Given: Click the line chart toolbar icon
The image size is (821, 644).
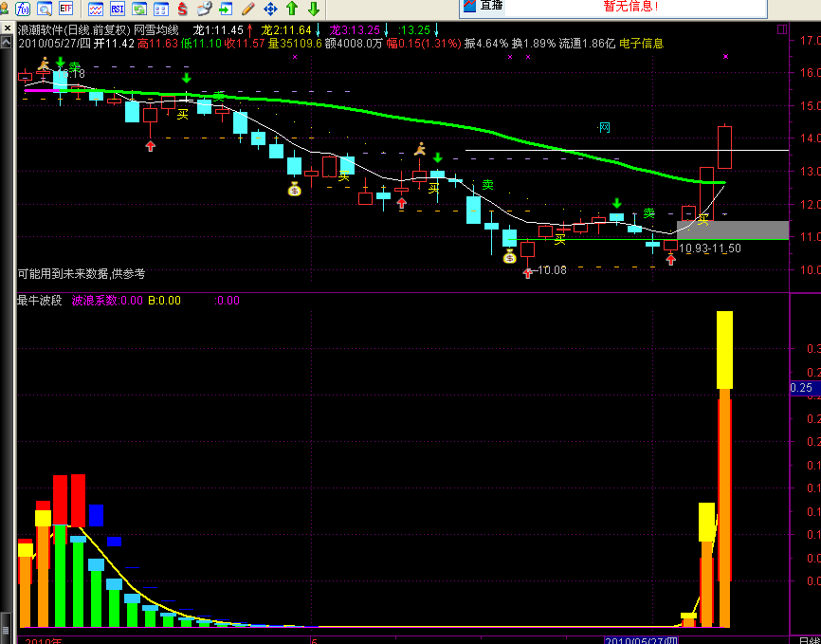Looking at the screenshot, I should pos(96,9).
